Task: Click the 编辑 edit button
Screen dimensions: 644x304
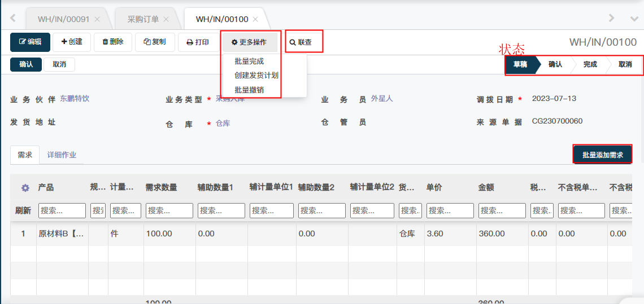Action: click(x=30, y=42)
